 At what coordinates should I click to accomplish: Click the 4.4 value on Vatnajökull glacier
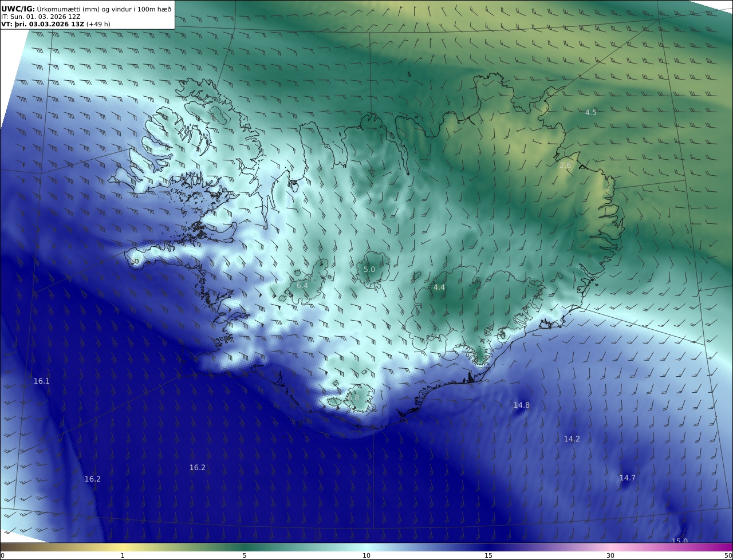pyautogui.click(x=439, y=287)
